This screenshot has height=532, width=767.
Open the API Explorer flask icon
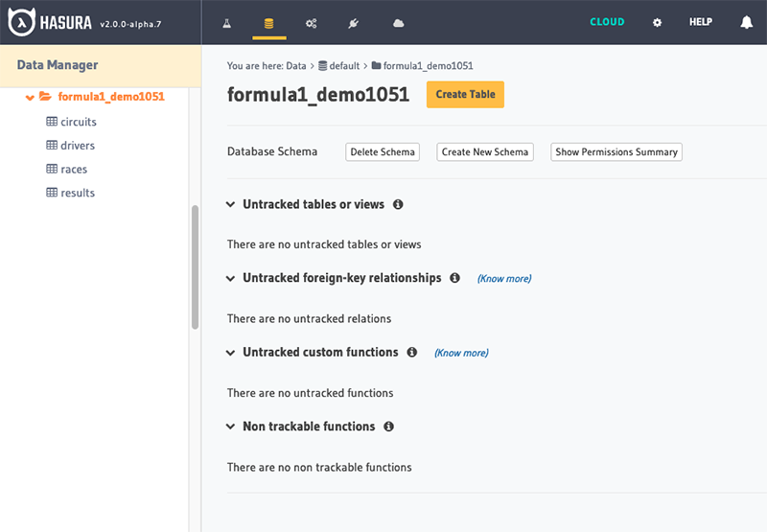pos(226,23)
